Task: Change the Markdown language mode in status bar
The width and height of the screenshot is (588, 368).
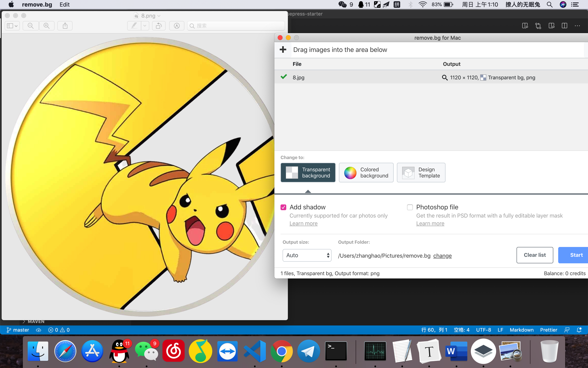Action: [x=522, y=330]
